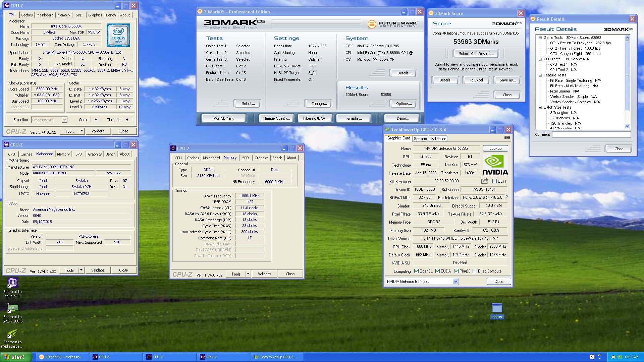This screenshot has width=644, height=362.
Task: Open Tools dropdown arrow in CPU-Z CPU window
Action: click(x=82, y=131)
